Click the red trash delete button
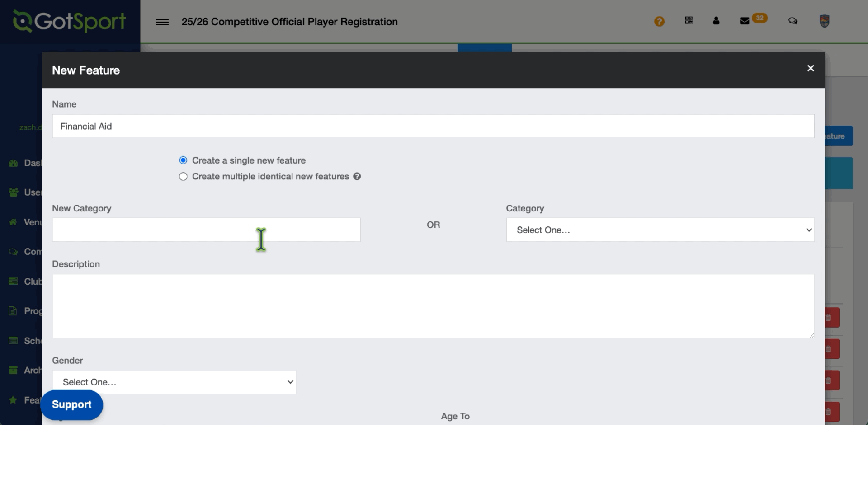Screen dimensions: 868x488 point(832,318)
